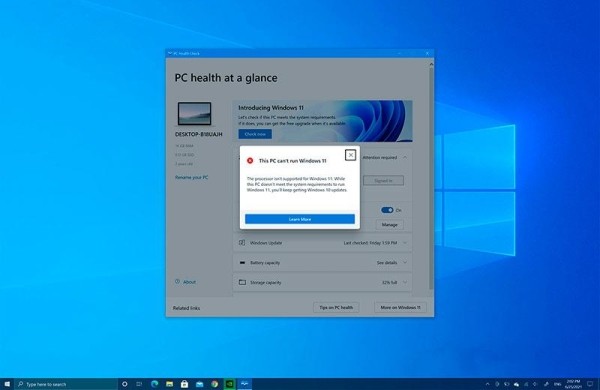
Task: Click the About info icon
Action: pyautogui.click(x=177, y=282)
